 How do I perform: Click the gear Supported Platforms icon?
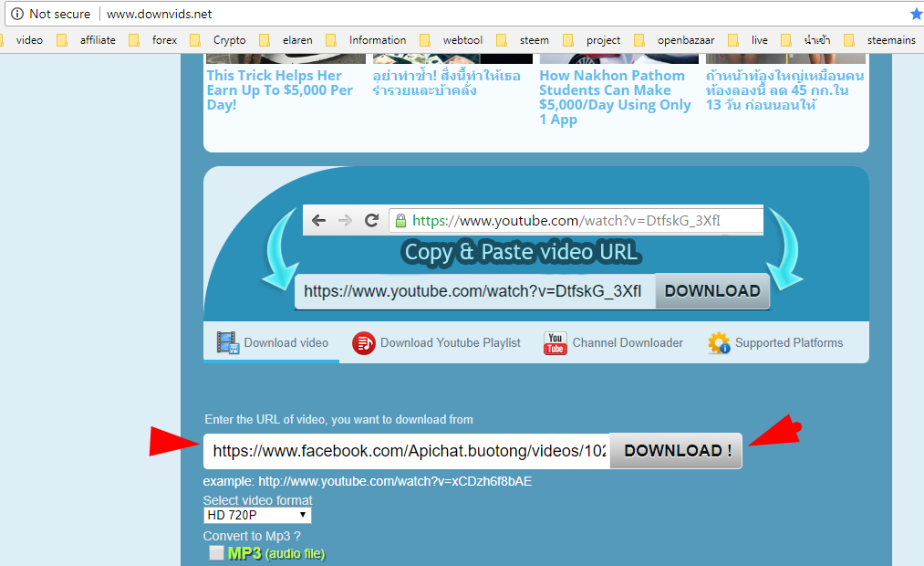(x=719, y=342)
